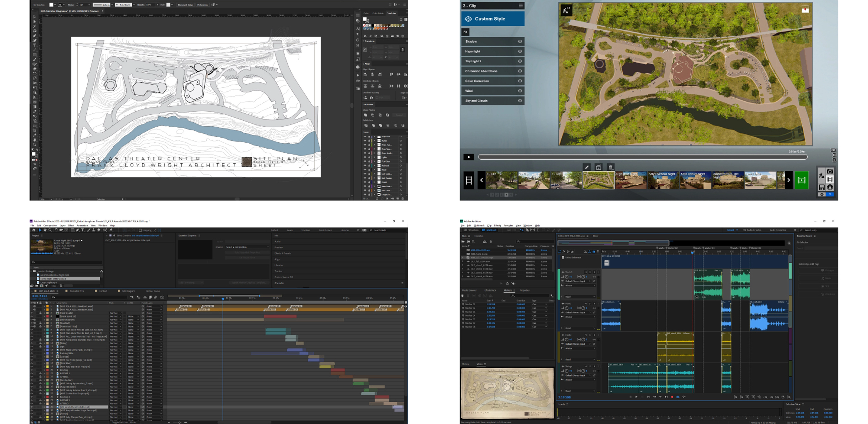The height and width of the screenshot is (424, 868).
Task: Click the Custom Style button
Action: tap(493, 19)
